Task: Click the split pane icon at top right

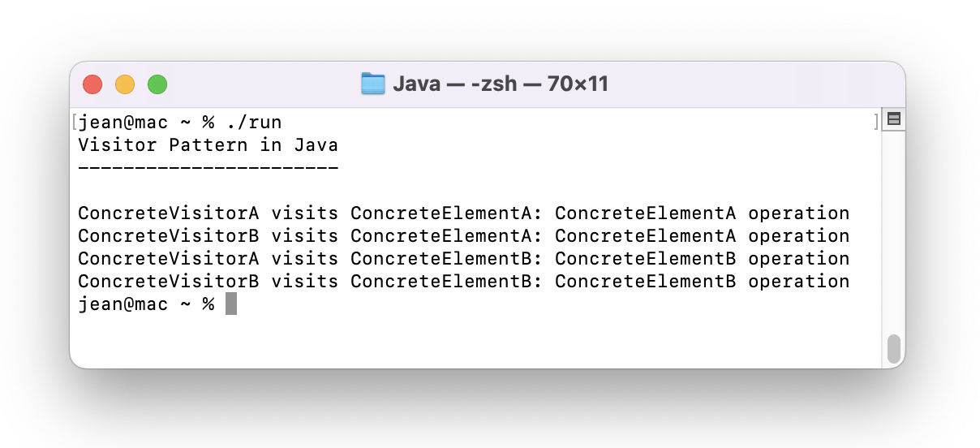Action: 894,119
